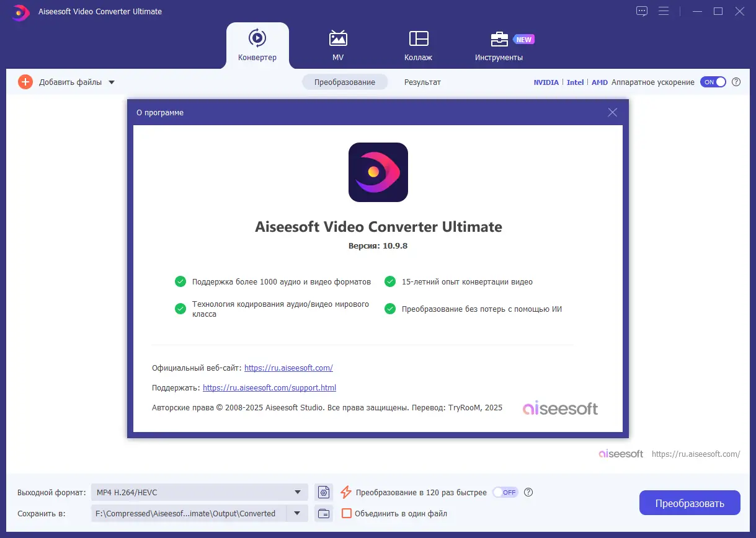Minimize the application window
The image size is (756, 538).
[x=696, y=11]
